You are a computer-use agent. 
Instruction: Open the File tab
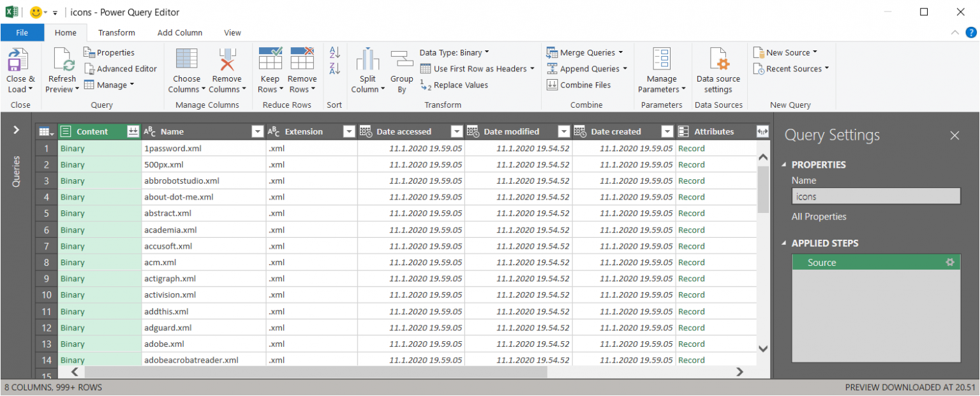point(22,33)
